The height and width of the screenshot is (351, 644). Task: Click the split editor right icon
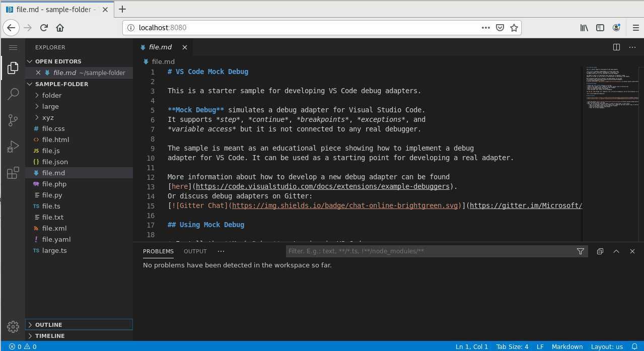point(616,47)
